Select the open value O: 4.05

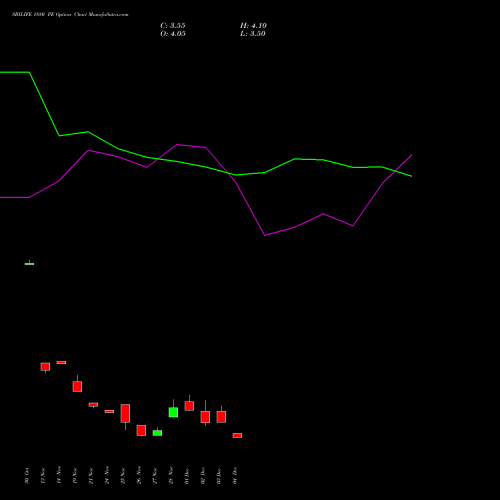click(173, 34)
